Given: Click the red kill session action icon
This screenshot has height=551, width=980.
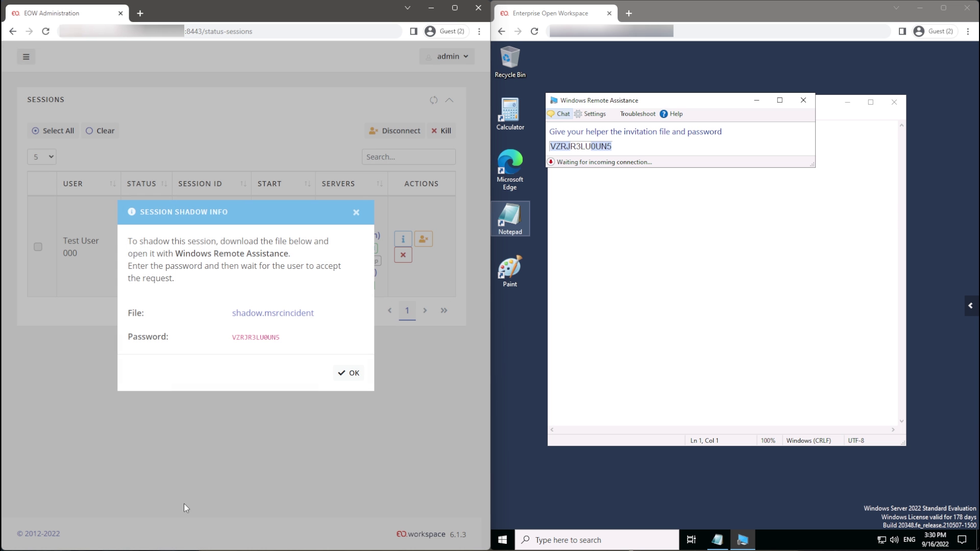Looking at the screenshot, I should [x=403, y=255].
